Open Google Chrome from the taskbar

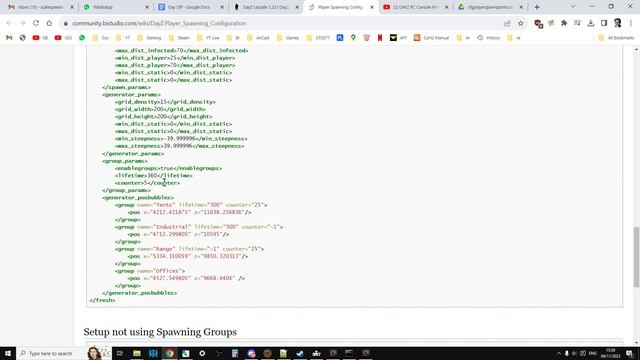click(169, 353)
